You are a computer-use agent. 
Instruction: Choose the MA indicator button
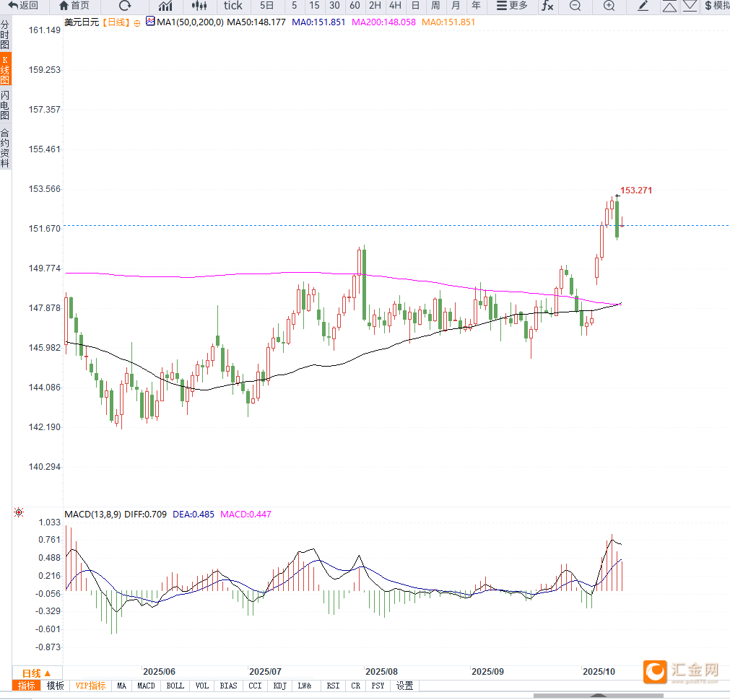pos(121,686)
